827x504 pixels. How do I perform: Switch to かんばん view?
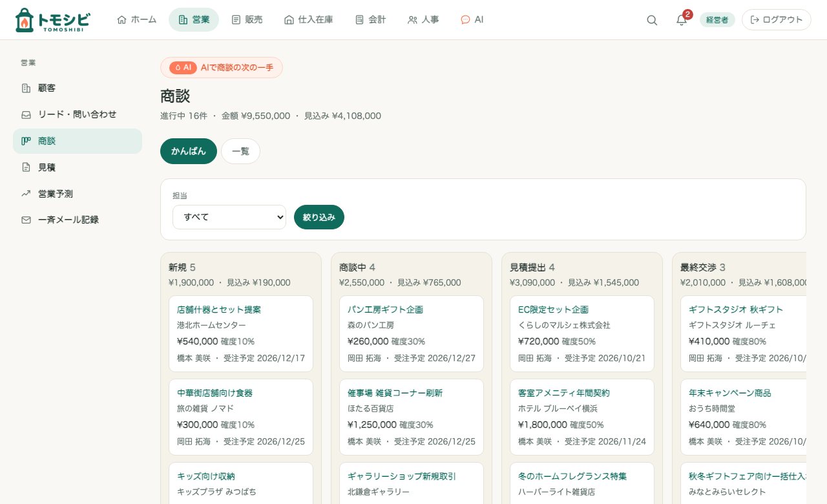[189, 151]
